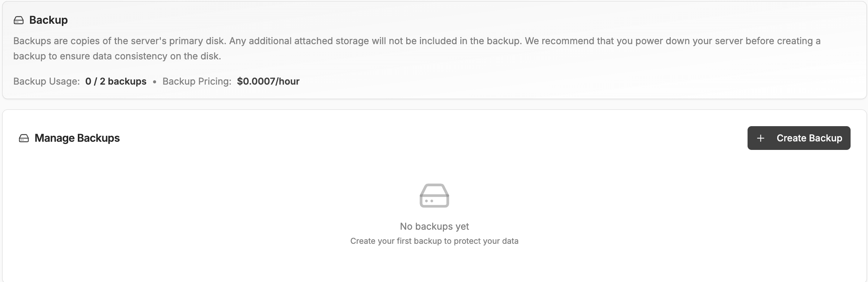Click the plus icon in Create Backup button
This screenshot has height=282, width=868.
click(761, 138)
